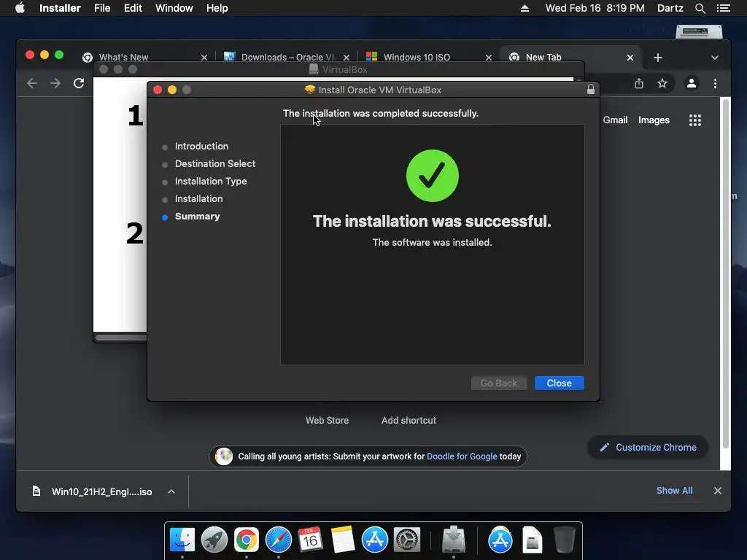The width and height of the screenshot is (747, 560).
Task: Open the Control Center list icon
Action: [x=723, y=8]
